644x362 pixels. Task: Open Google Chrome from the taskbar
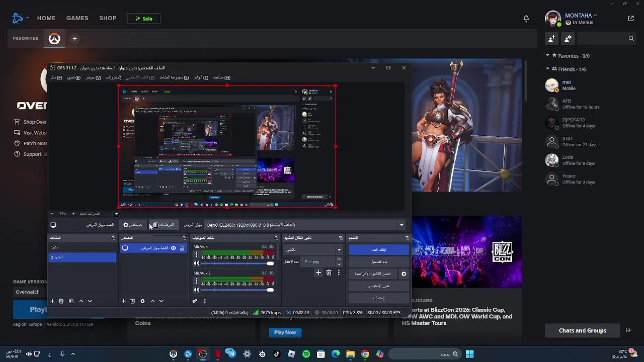[365, 354]
